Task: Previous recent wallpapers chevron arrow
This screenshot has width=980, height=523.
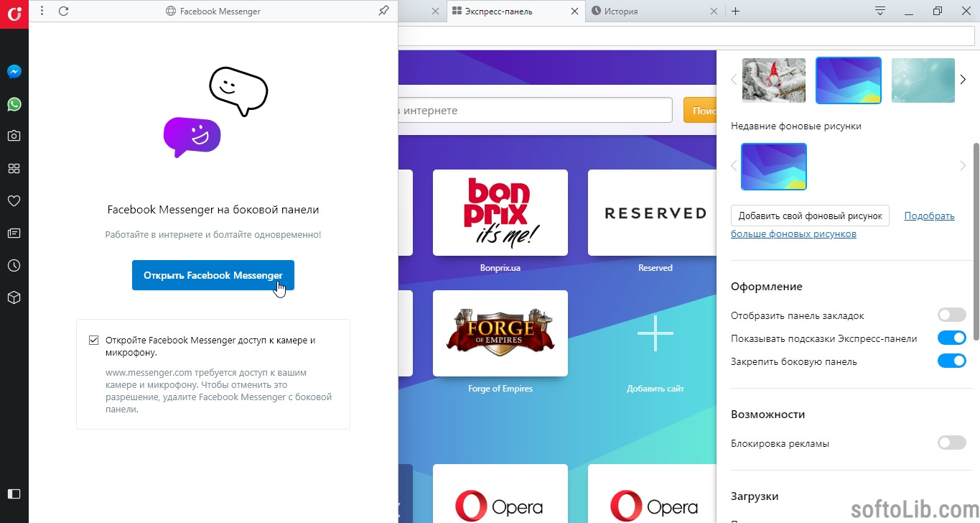Action: tap(734, 166)
